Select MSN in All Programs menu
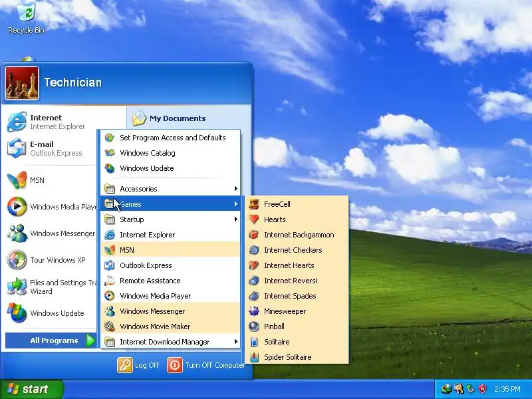Viewport: 532px width, 399px height. [x=170, y=250]
